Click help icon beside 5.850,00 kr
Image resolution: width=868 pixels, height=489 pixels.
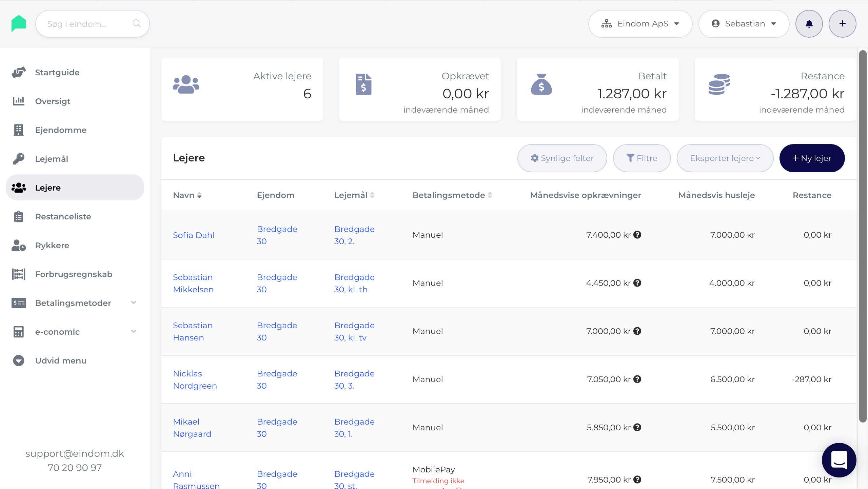(x=637, y=427)
